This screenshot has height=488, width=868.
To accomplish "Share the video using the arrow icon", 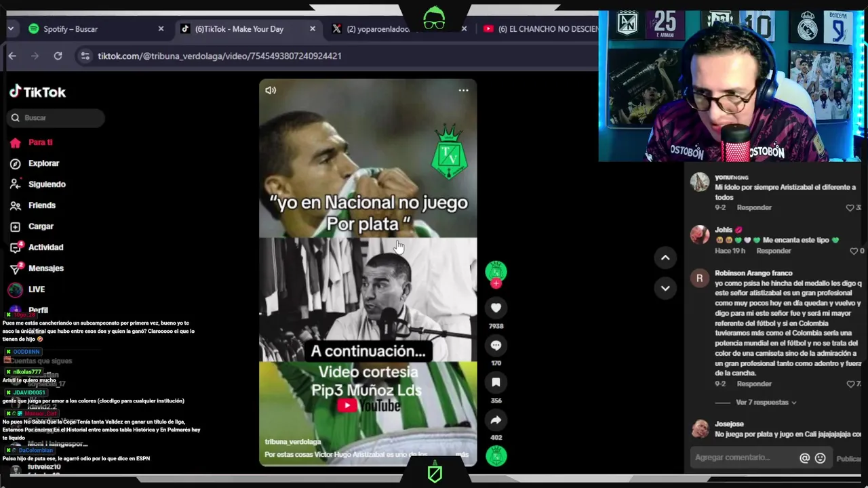I will (x=496, y=420).
